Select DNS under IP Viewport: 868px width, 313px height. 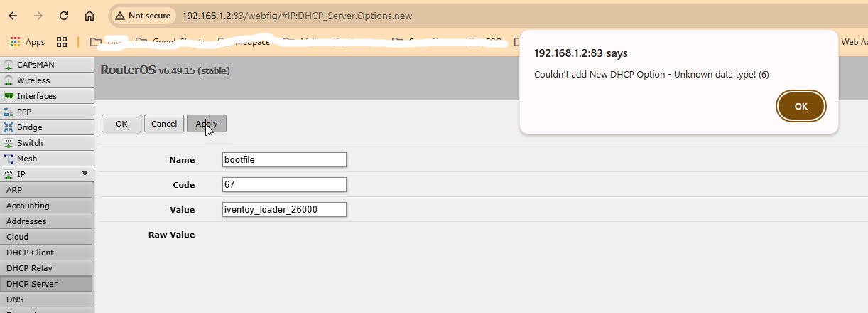46,299
